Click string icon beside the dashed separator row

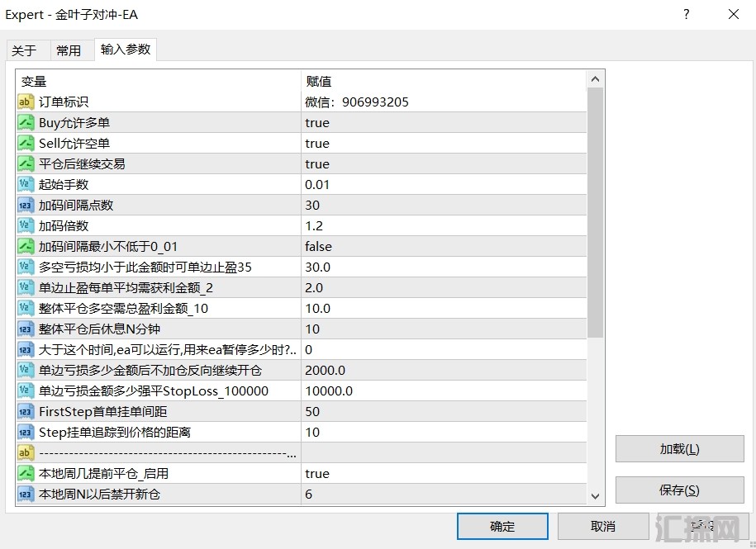[26, 452]
